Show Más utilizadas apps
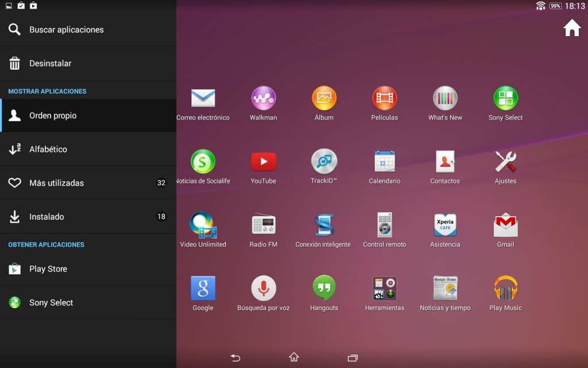The height and width of the screenshot is (368, 588). pyautogui.click(x=88, y=183)
